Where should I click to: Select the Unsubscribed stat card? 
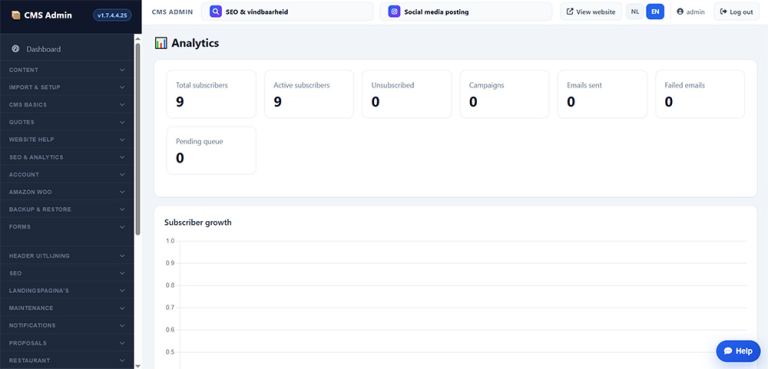point(407,94)
